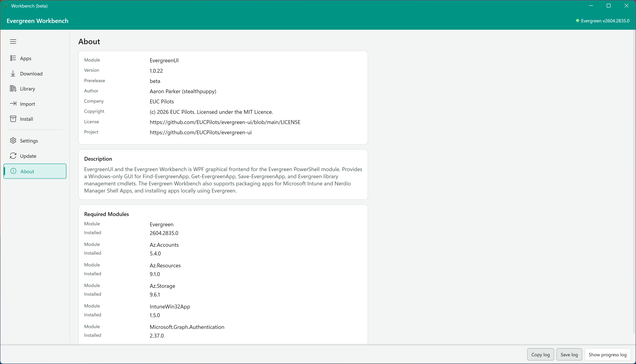Click the IntuneWin32App module name
636x364 pixels.
click(170, 307)
